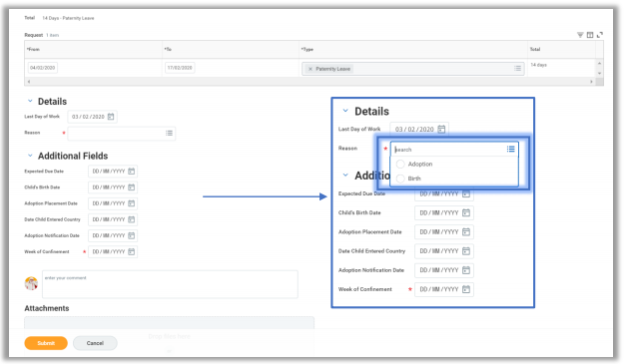Open Adoption Notification Date calendar in main form
Image resolution: width=624 pixels, height=364 pixels.
click(x=132, y=235)
